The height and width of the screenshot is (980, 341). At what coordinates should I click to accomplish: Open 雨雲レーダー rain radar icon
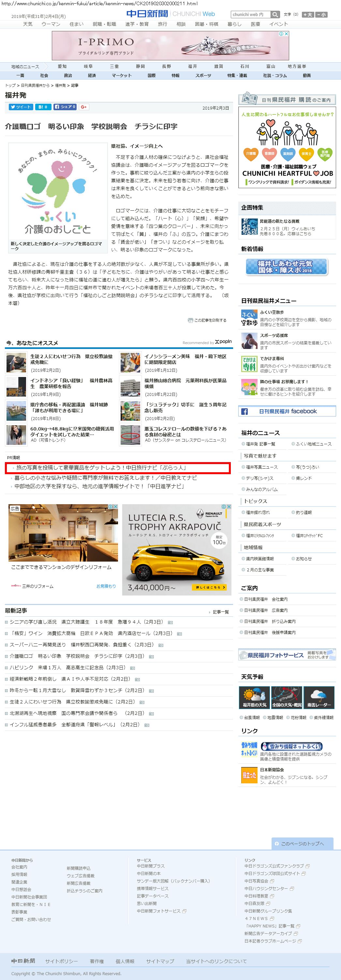point(319,697)
